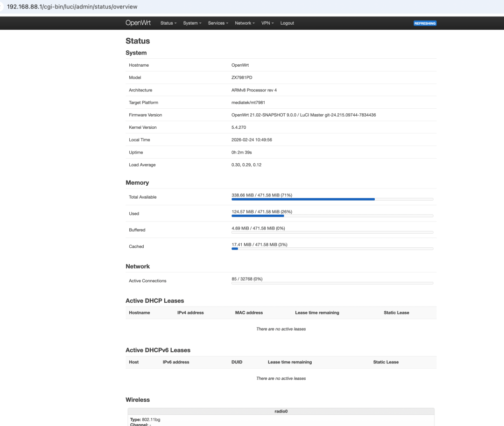Click the Cached memory progress bar

(x=332, y=249)
